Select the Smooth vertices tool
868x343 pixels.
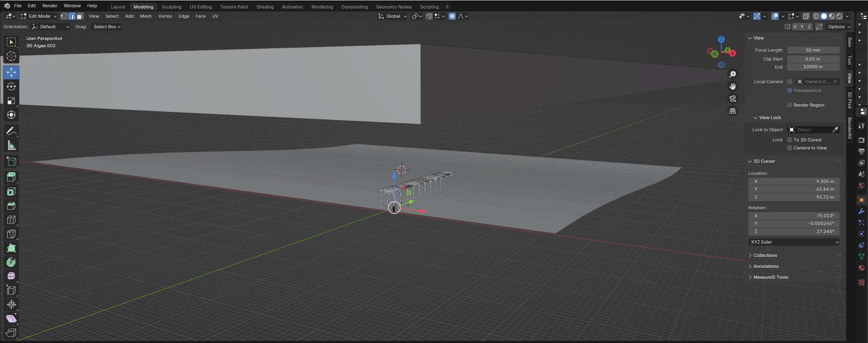click(11, 276)
